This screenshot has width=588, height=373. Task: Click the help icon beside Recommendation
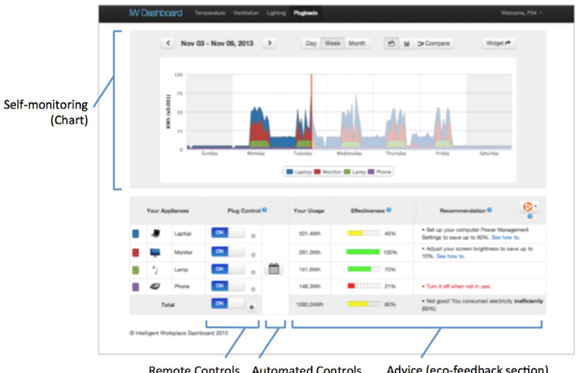[490, 210]
